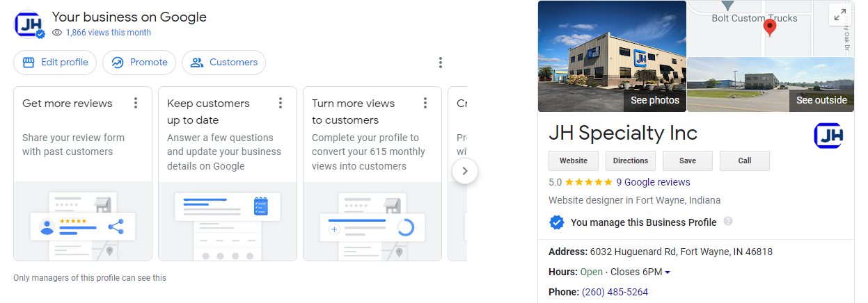Click the See outside street view thumbnail
This screenshot has width=868, height=303.
click(x=771, y=84)
